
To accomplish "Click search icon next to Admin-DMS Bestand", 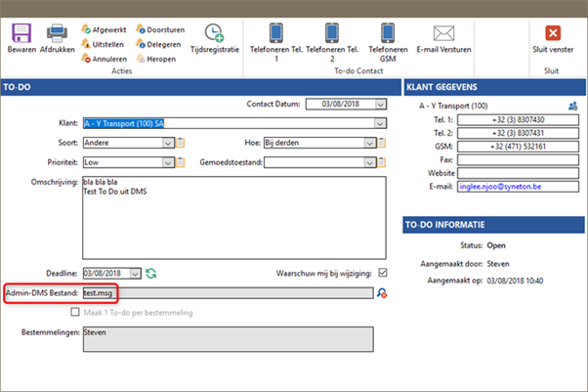I will (381, 292).
